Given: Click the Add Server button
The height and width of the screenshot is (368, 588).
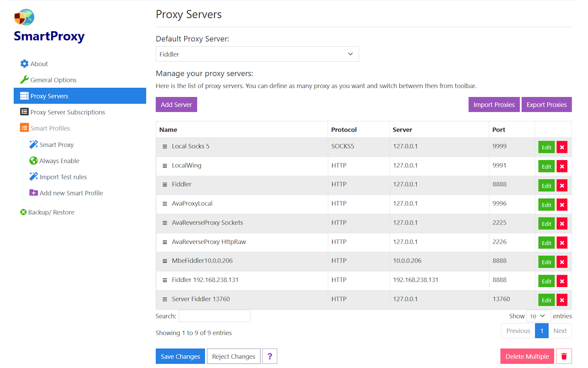Looking at the screenshot, I should [x=176, y=104].
